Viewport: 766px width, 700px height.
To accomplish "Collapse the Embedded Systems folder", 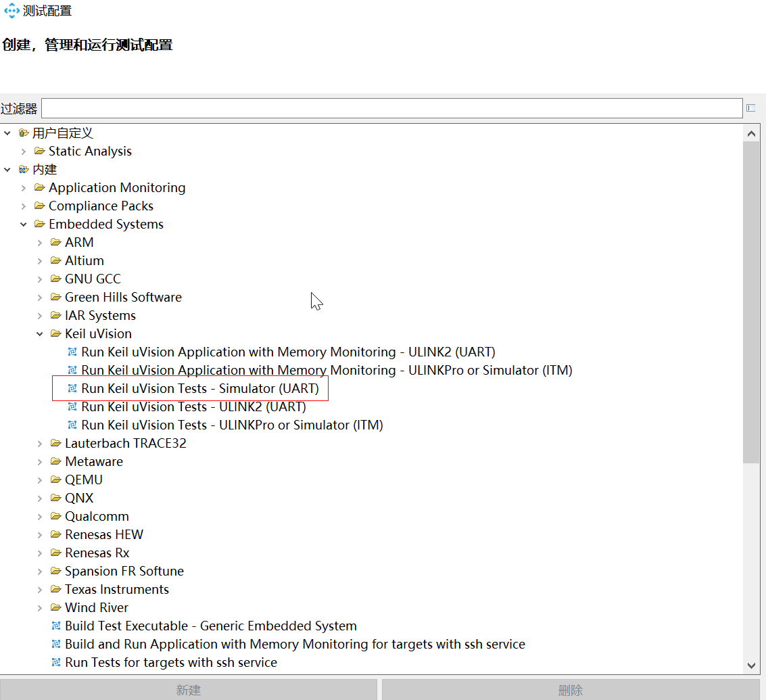I will (24, 225).
